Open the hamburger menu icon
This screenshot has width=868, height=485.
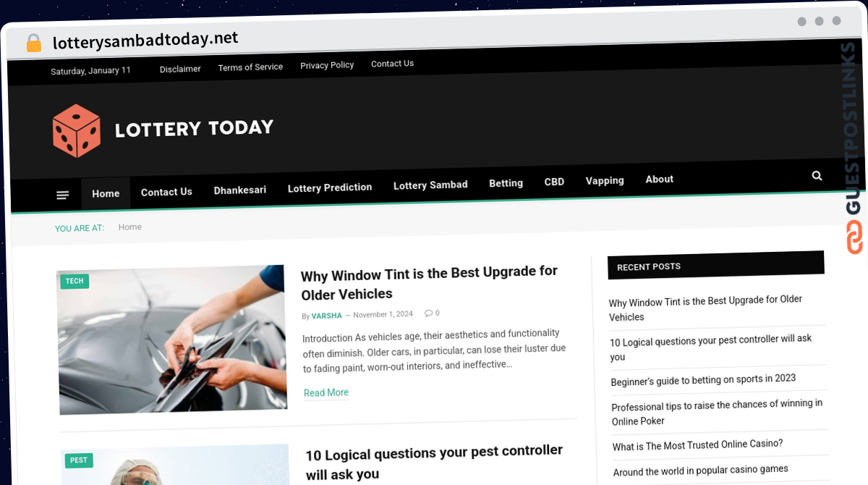point(63,195)
